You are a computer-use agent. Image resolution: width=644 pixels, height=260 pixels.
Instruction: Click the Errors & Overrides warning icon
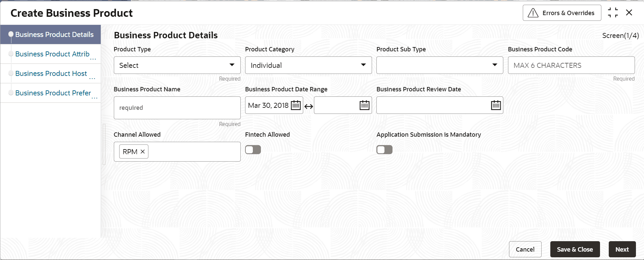tap(533, 13)
